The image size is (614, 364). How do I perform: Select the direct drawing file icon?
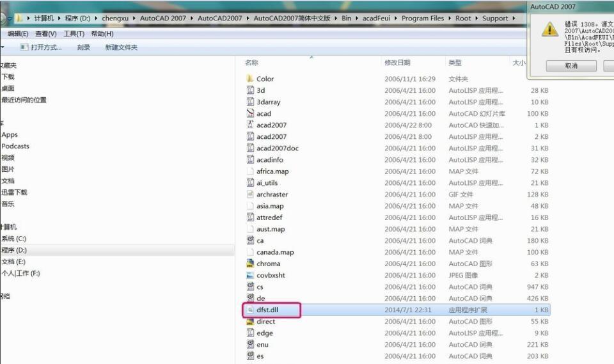coord(250,321)
